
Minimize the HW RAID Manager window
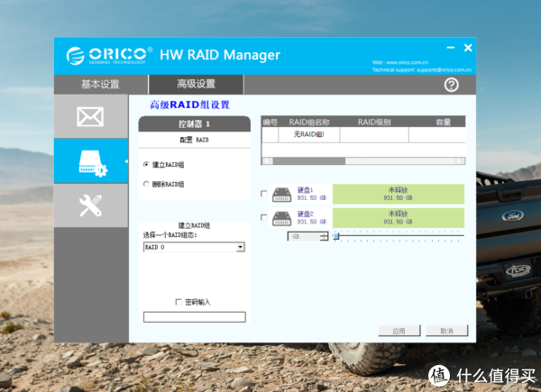pos(450,48)
